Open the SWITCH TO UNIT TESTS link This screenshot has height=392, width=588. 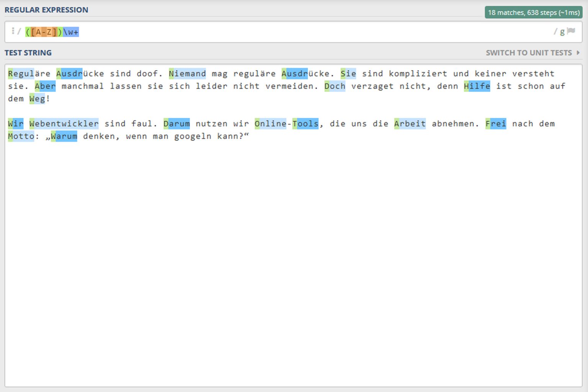pyautogui.click(x=529, y=52)
